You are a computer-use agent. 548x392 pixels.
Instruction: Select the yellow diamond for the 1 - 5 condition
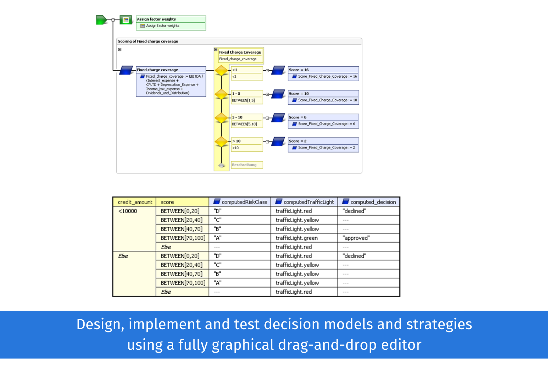click(x=221, y=95)
